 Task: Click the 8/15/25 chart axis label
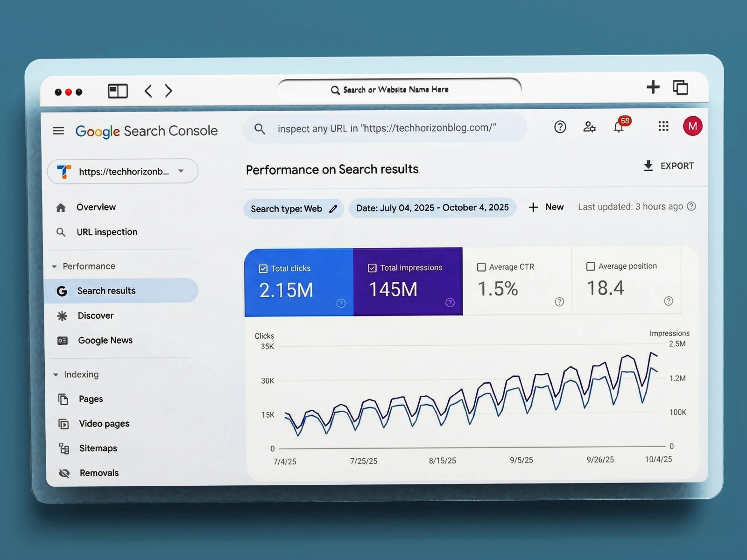coord(443,461)
